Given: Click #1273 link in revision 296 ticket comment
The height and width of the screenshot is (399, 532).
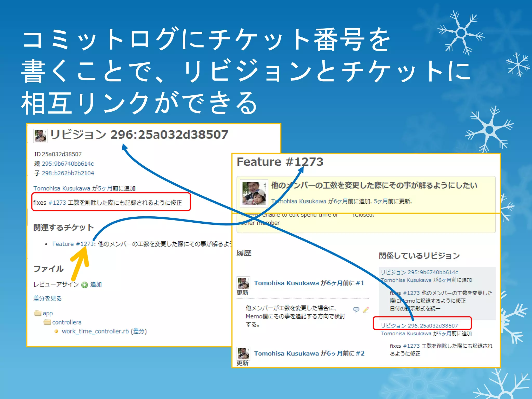Looking at the screenshot, I should pos(411,346).
